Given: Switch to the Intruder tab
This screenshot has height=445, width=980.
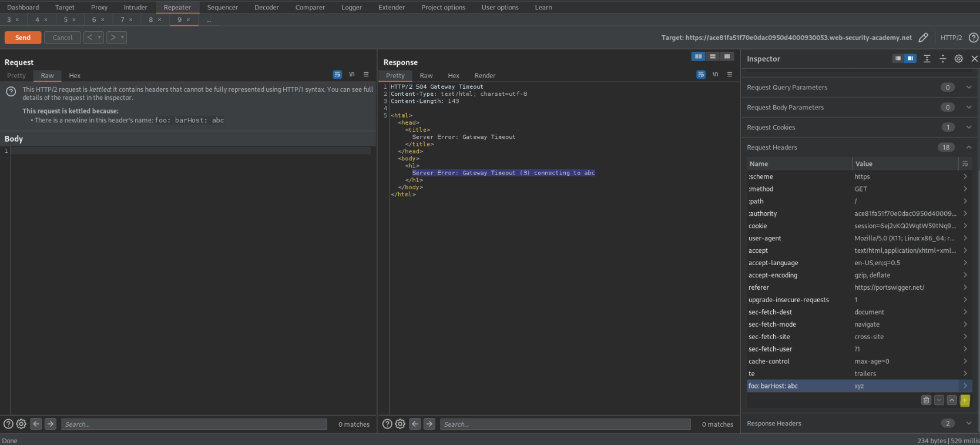Looking at the screenshot, I should point(136,8).
